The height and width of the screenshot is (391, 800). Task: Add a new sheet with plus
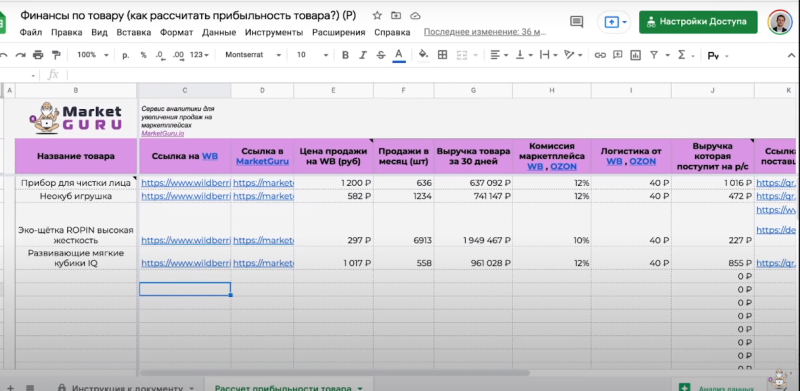tap(10, 388)
